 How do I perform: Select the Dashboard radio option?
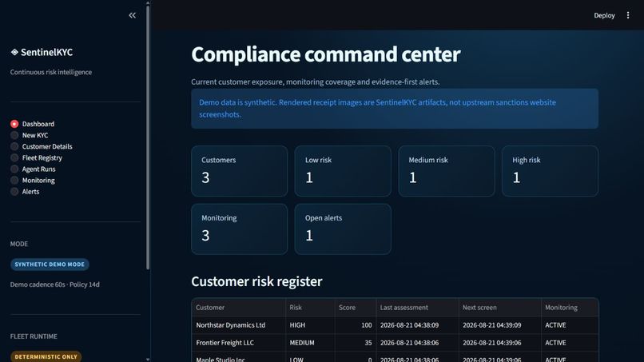tap(33, 124)
